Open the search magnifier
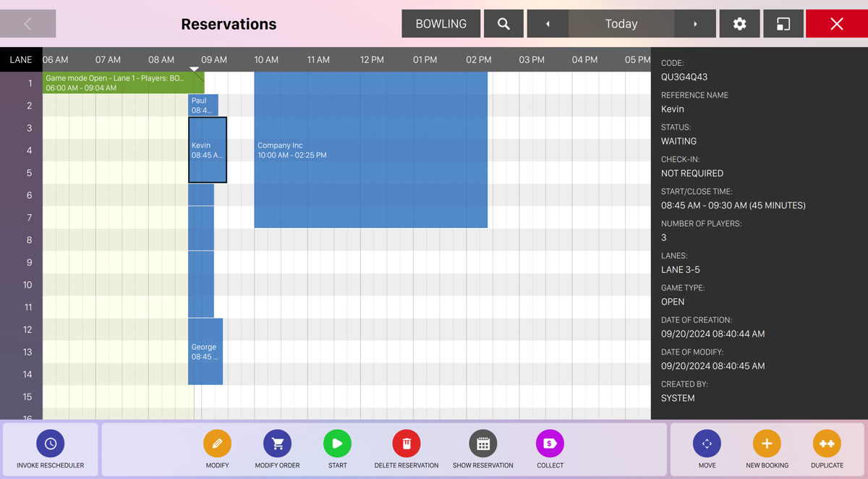The image size is (868, 479). click(503, 24)
